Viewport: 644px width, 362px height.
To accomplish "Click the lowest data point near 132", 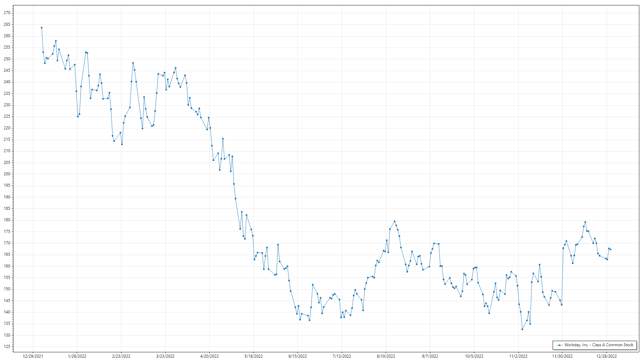I will point(522,329).
